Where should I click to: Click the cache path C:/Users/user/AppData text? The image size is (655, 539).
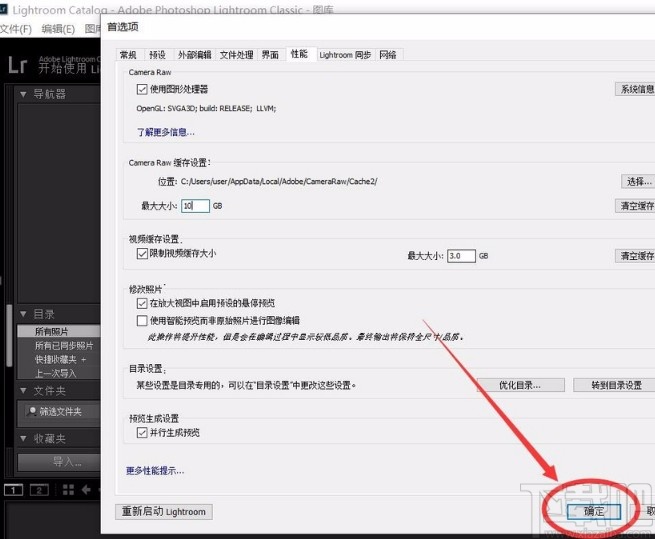(279, 181)
